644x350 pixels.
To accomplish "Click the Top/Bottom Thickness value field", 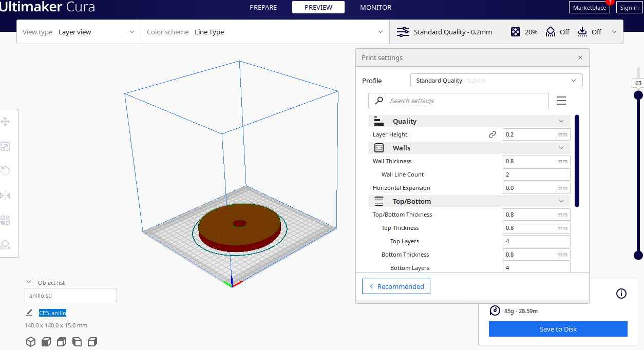I will [536, 215].
